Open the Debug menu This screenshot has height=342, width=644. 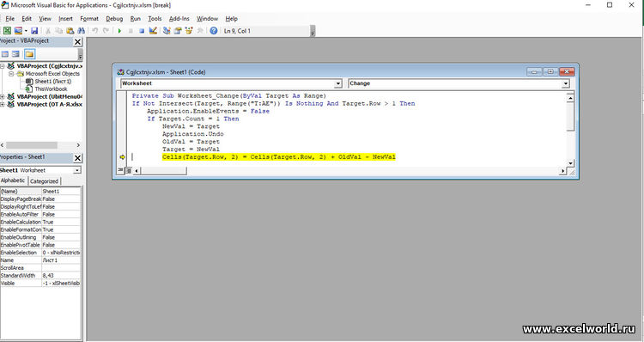(x=114, y=19)
